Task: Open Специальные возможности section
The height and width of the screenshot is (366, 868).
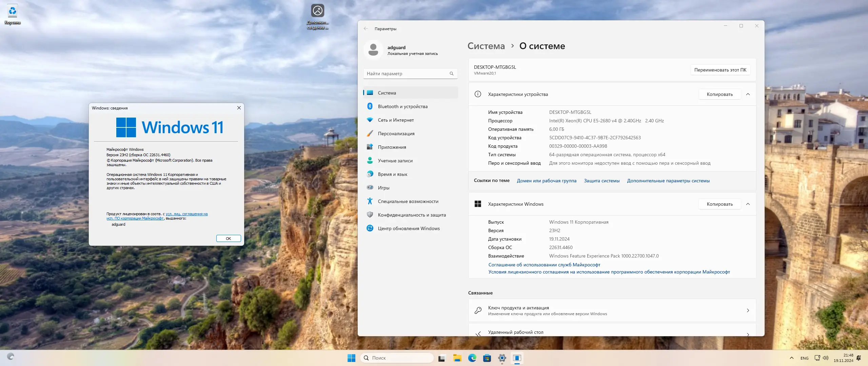Action: (408, 201)
